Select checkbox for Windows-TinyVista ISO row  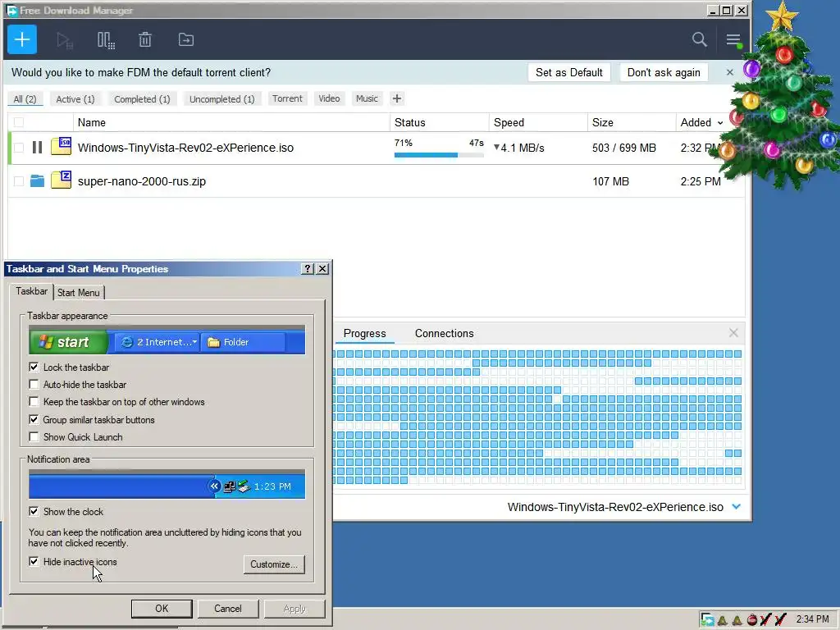pyautogui.click(x=19, y=148)
